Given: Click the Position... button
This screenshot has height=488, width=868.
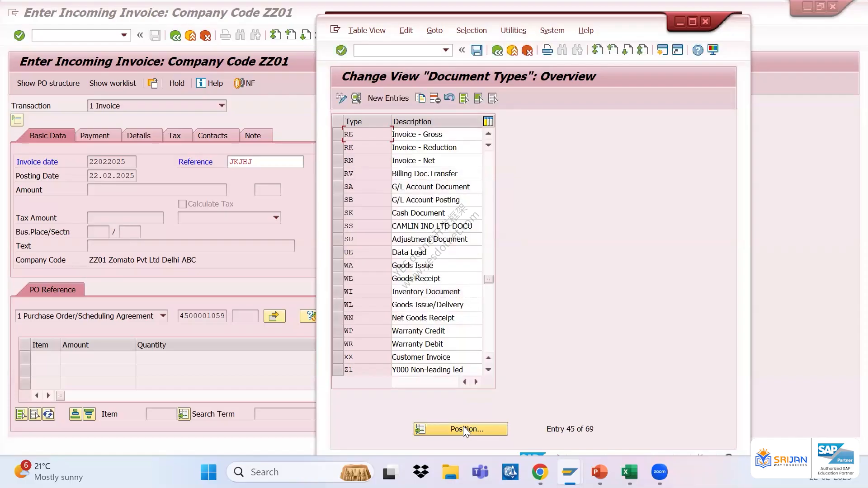Looking at the screenshot, I should pyautogui.click(x=461, y=429).
